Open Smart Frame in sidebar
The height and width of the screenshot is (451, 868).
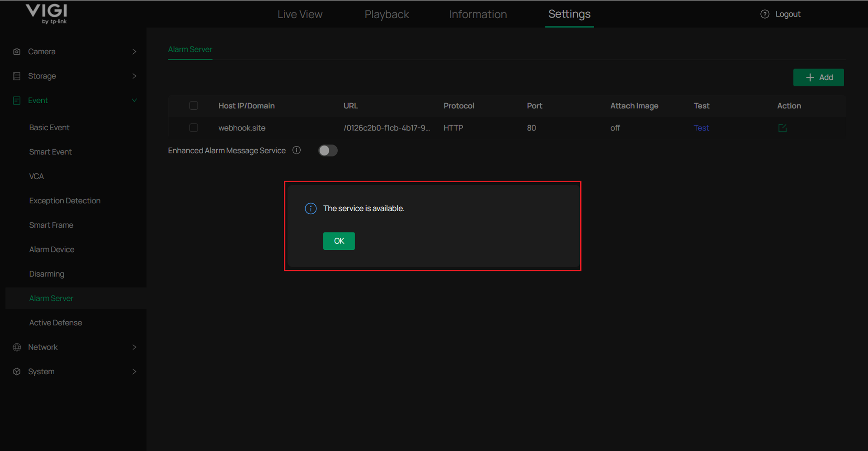coord(51,225)
